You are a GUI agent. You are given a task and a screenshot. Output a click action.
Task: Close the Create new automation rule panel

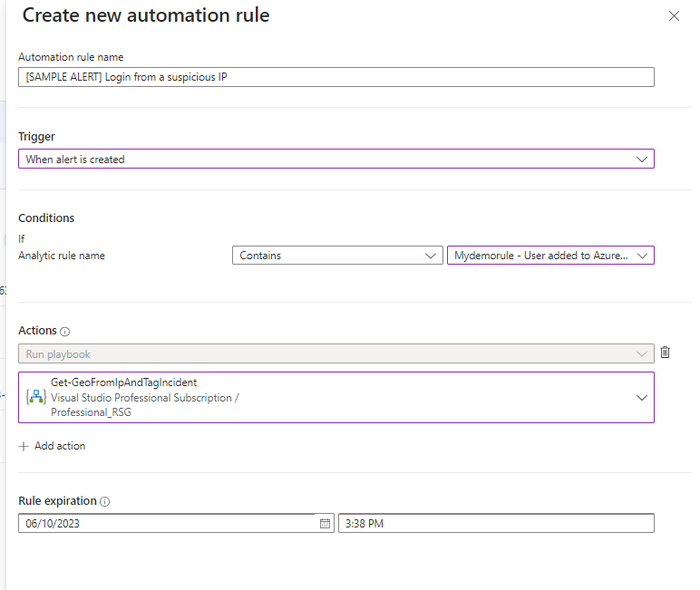tap(674, 16)
